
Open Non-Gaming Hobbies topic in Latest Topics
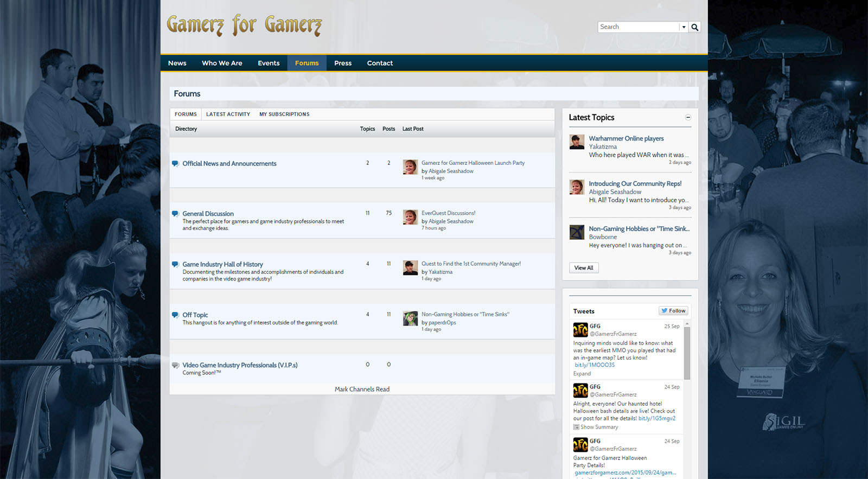coord(639,228)
